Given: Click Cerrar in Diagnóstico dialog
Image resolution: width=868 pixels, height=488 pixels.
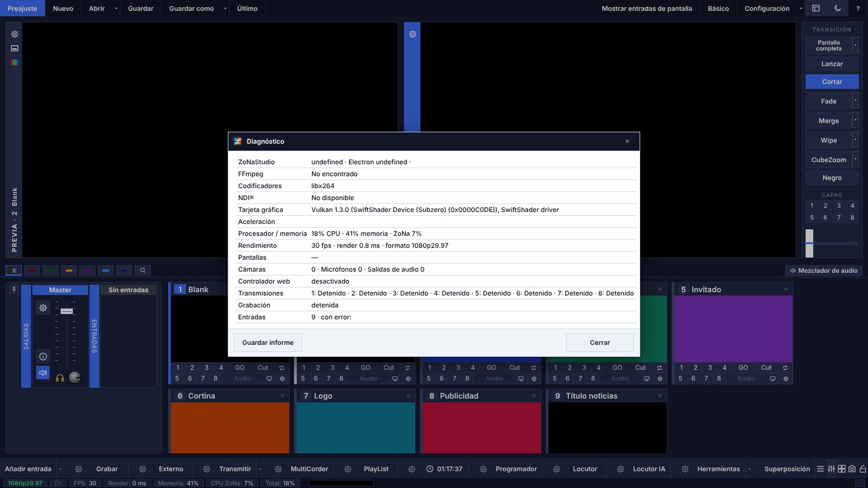Looking at the screenshot, I should click(x=600, y=343).
